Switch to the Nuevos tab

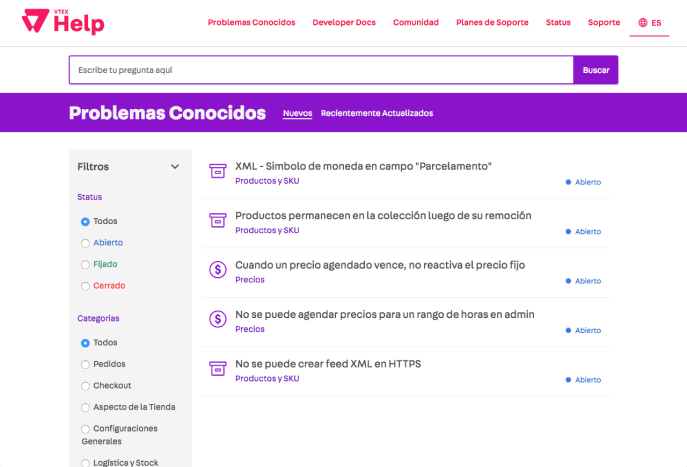[x=297, y=113]
